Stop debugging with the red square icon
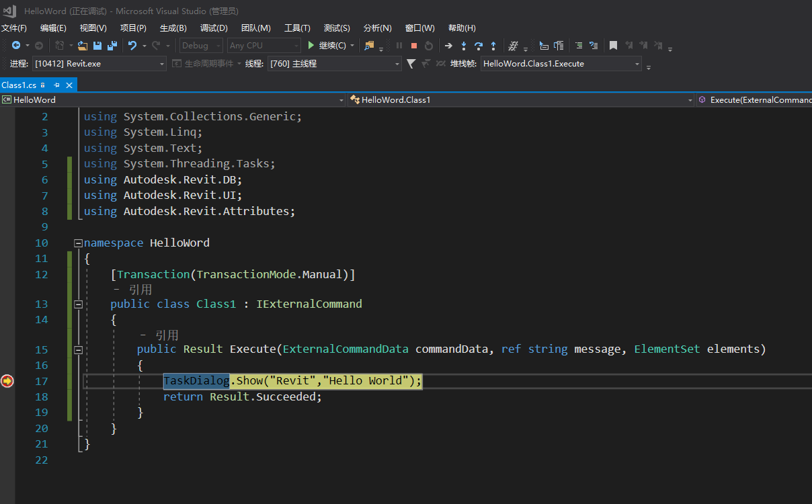The image size is (812, 504). 414,46
